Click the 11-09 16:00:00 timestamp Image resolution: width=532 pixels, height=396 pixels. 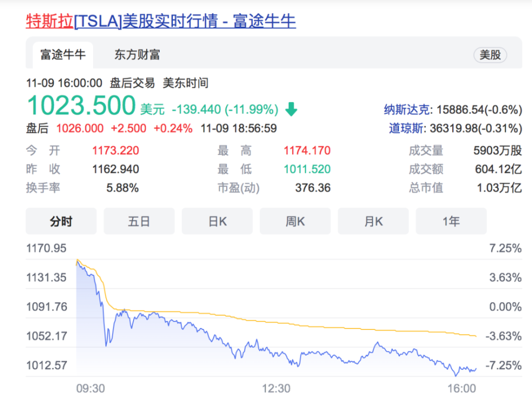[x=64, y=83]
